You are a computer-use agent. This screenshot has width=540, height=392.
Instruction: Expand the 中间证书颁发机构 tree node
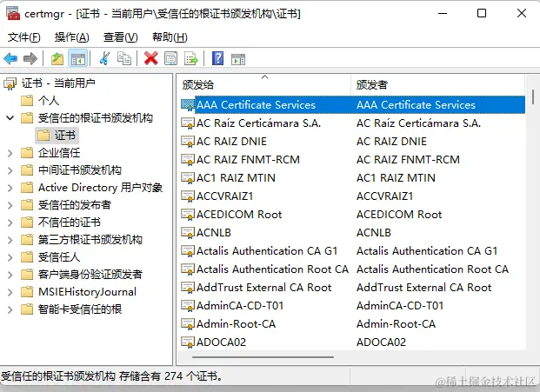(x=10, y=170)
